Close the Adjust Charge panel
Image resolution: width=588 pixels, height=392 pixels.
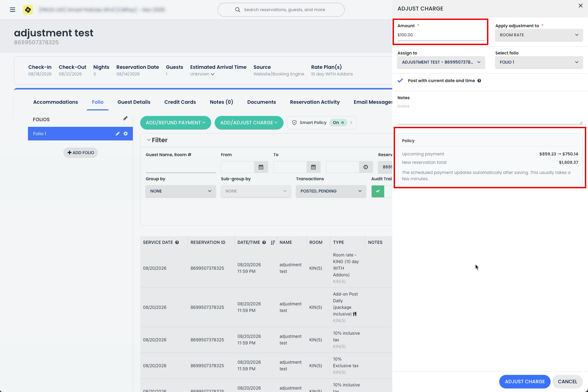[581, 6]
